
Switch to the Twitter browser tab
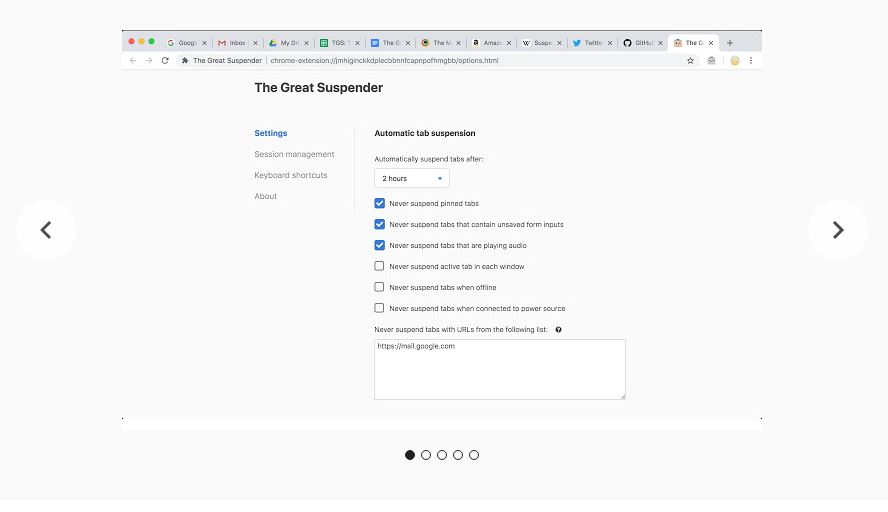click(592, 43)
